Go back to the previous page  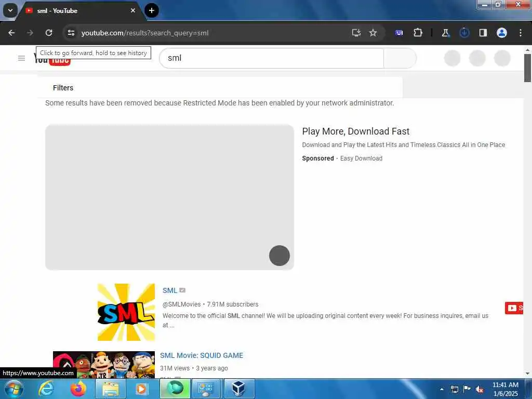click(x=11, y=33)
